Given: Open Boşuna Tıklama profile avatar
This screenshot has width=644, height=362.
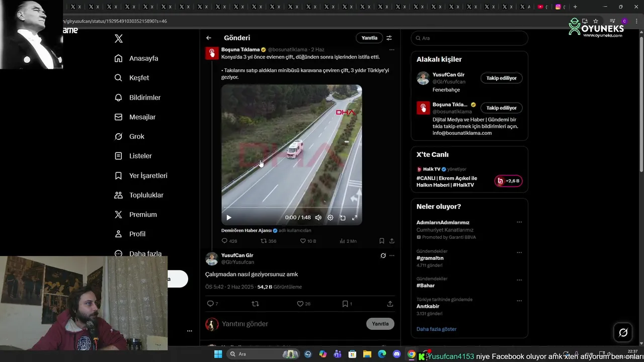Looking at the screenshot, I should (x=212, y=53).
